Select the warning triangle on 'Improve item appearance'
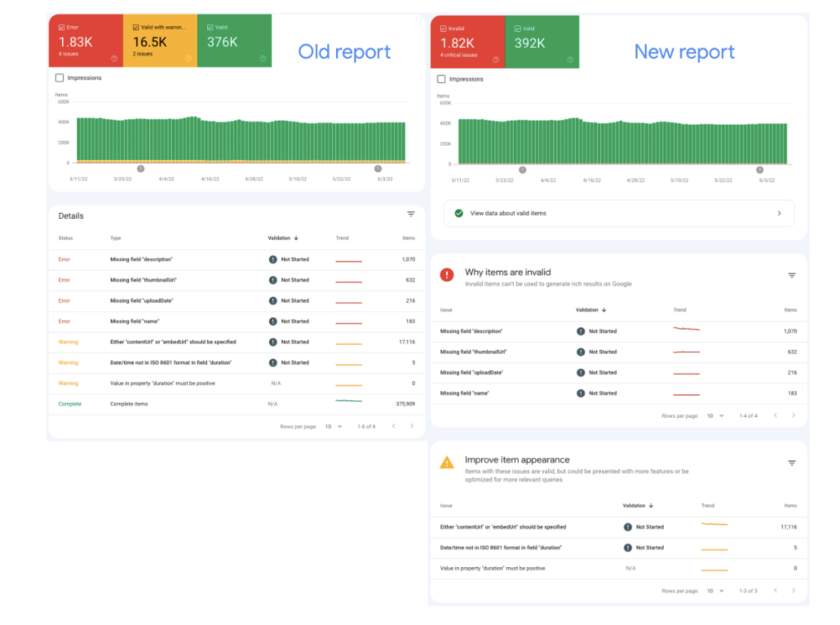This screenshot has height=625, width=840. pos(447,463)
